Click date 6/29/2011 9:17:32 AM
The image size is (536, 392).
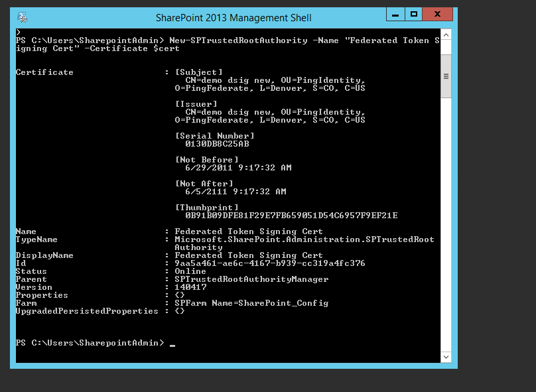point(238,168)
